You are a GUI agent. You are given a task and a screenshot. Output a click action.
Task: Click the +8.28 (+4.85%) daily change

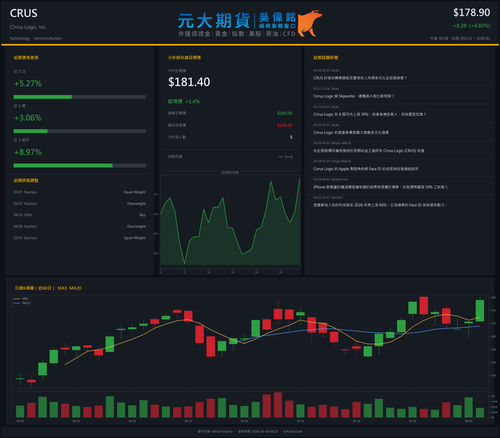471,26
